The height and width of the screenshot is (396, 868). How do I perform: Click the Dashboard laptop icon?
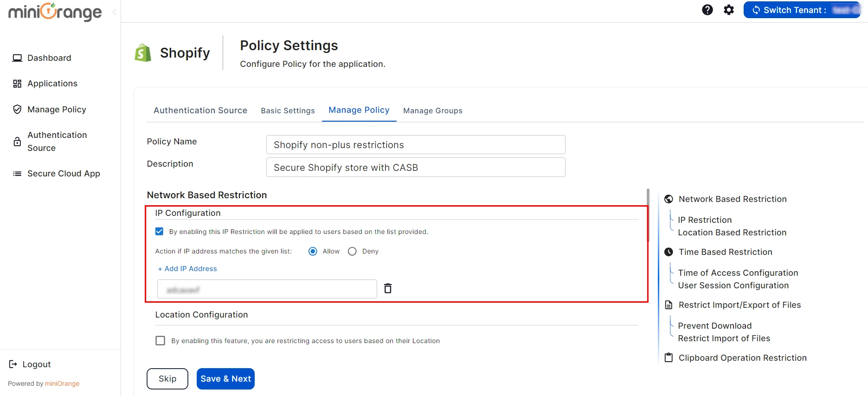click(17, 58)
